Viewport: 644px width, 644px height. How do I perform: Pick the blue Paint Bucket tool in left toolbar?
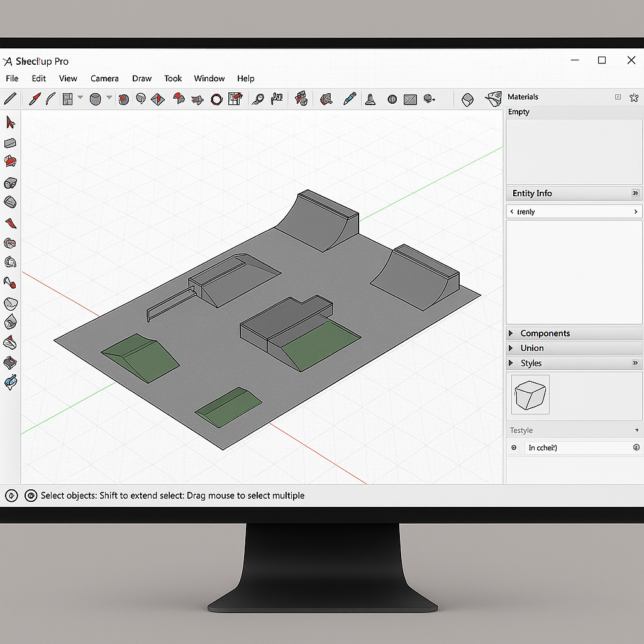click(x=10, y=382)
